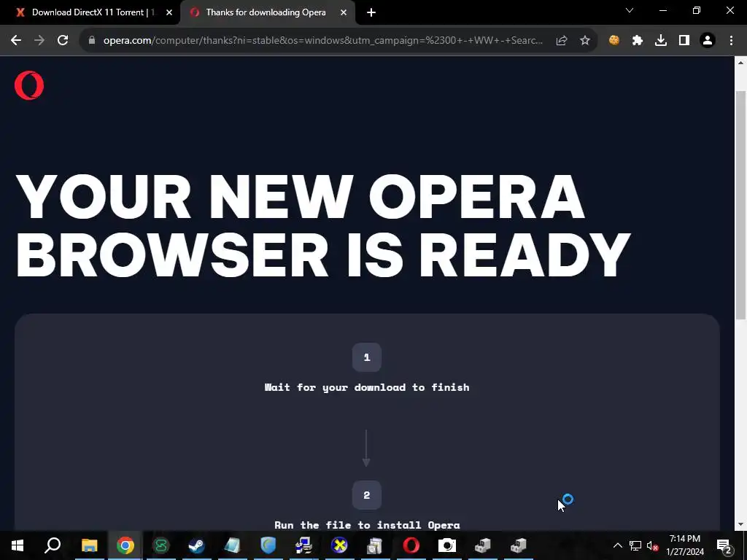Click the forward navigation arrow
The height and width of the screenshot is (560, 747).
[x=39, y=41]
